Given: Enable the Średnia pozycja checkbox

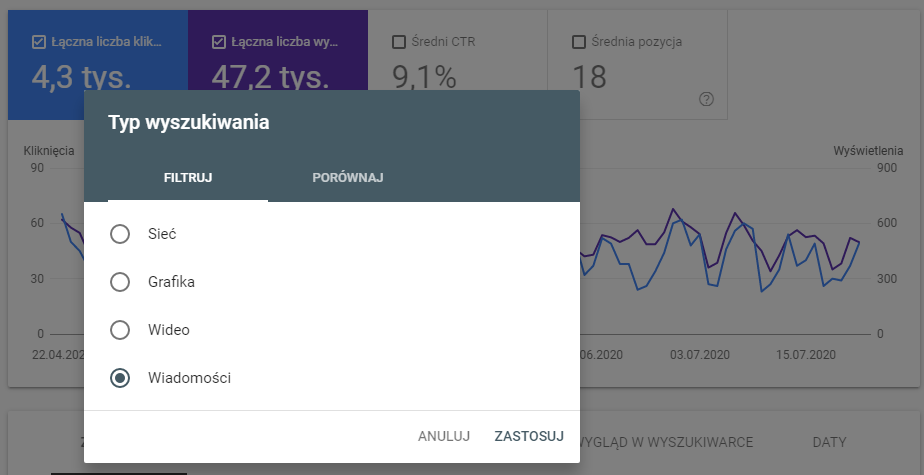Looking at the screenshot, I should coord(579,42).
